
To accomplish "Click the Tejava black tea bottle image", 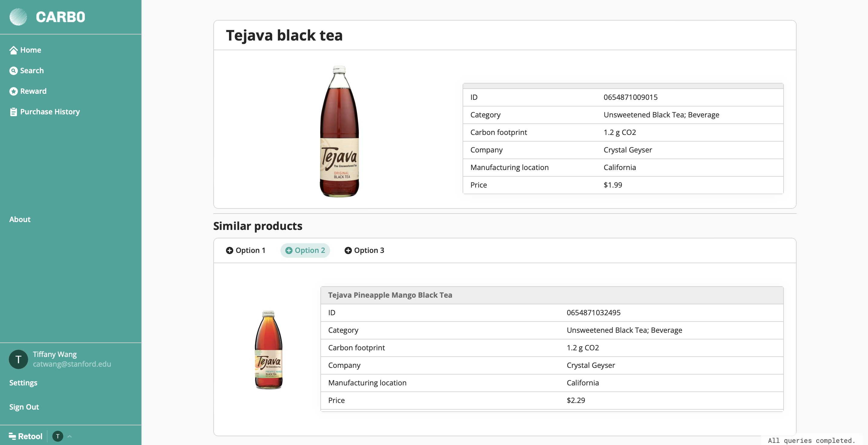I will click(x=339, y=131).
